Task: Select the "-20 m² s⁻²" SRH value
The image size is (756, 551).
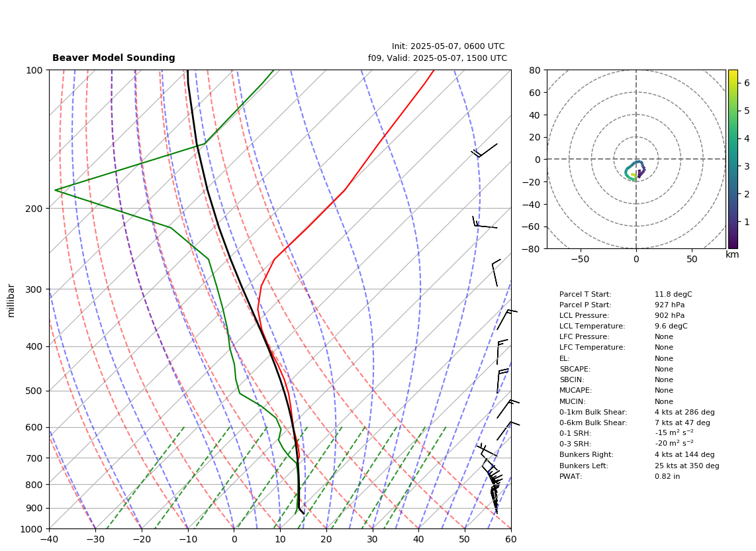Action: click(x=675, y=444)
